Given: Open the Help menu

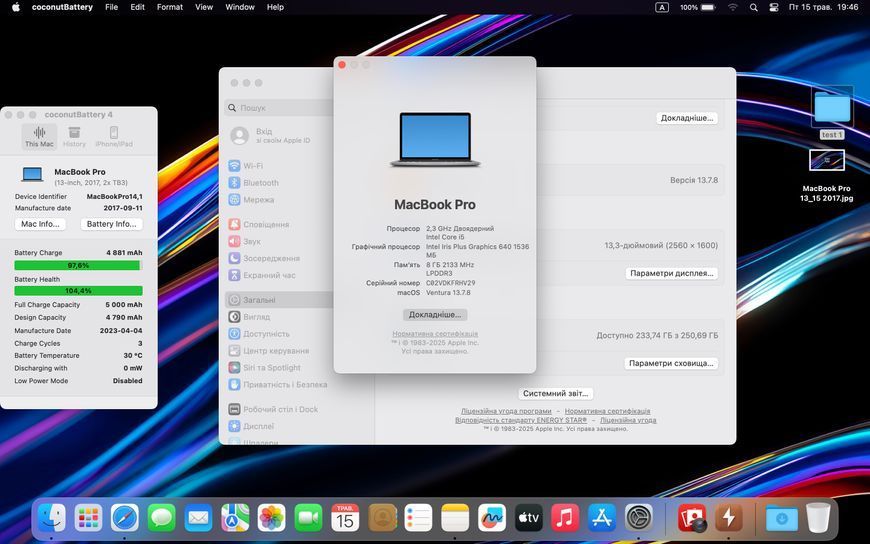Looking at the screenshot, I should click(275, 7).
